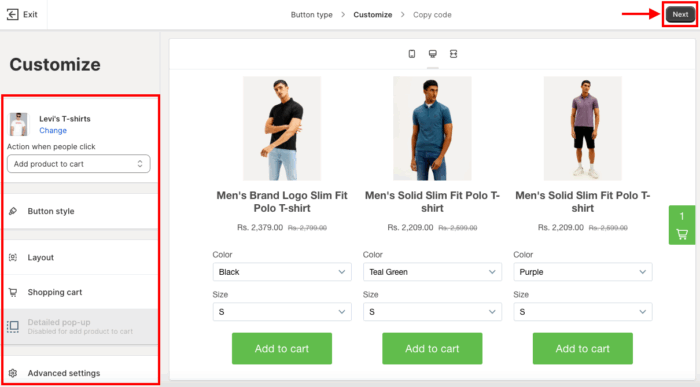Open Color dropdown showing Purple
This screenshot has width=700, height=387.
(583, 272)
